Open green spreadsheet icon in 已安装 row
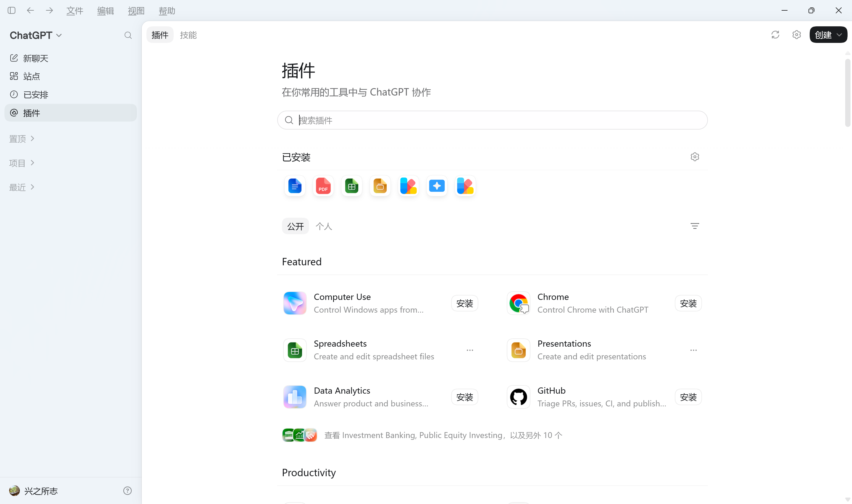This screenshot has width=852, height=504. pyautogui.click(x=352, y=186)
